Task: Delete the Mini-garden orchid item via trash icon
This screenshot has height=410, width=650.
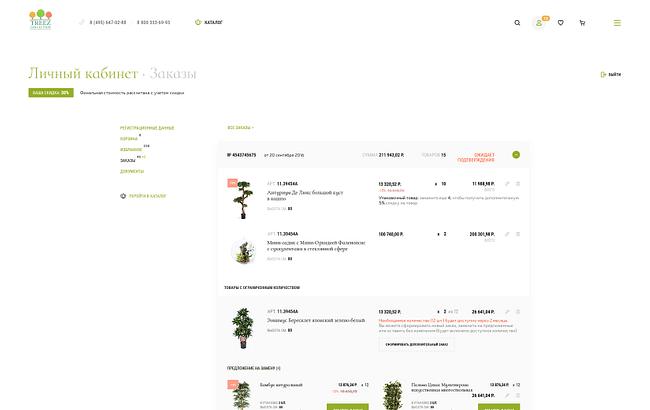Action: pyautogui.click(x=518, y=234)
